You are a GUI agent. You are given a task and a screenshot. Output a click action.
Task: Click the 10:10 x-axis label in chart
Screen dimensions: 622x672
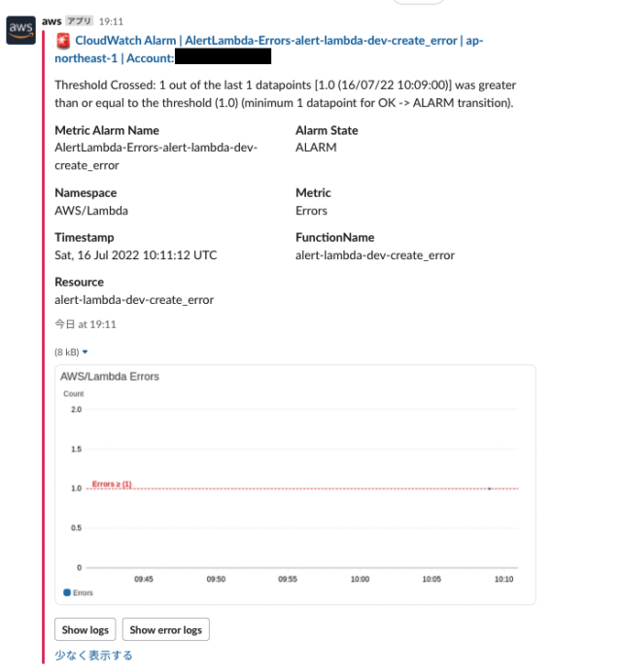[503, 580]
